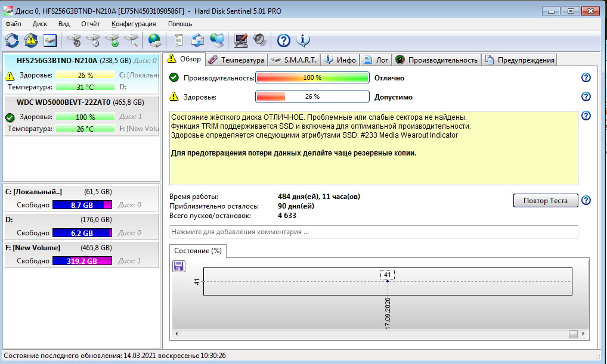The height and width of the screenshot is (364, 607).
Task: Open the Инфо tab
Action: (x=340, y=60)
